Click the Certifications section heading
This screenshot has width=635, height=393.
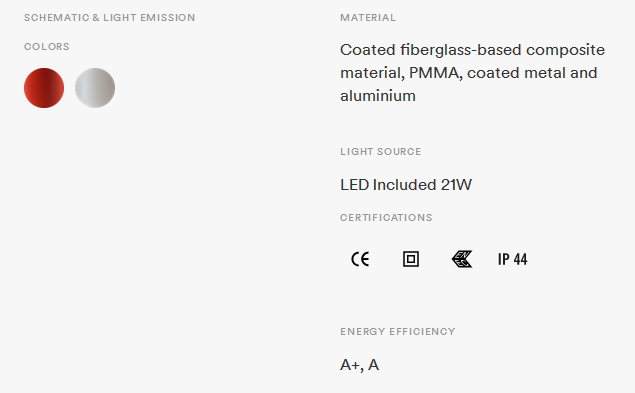coord(386,218)
